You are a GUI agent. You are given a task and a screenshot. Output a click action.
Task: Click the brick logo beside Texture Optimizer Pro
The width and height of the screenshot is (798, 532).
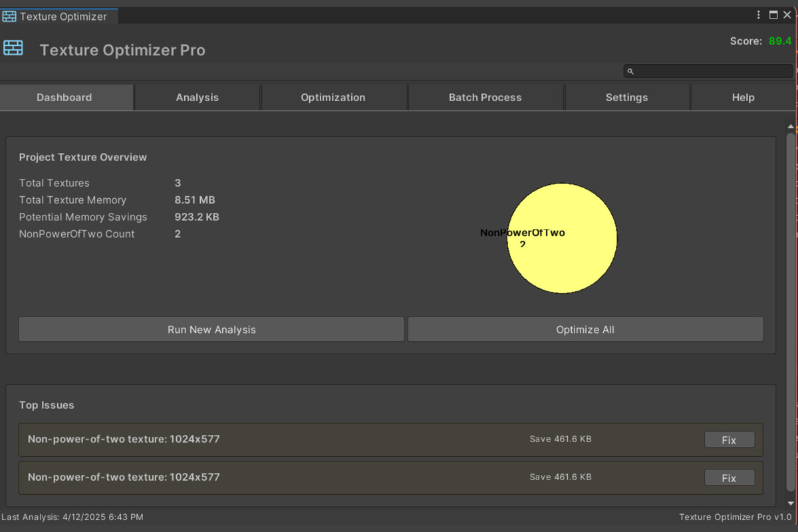(x=13, y=48)
